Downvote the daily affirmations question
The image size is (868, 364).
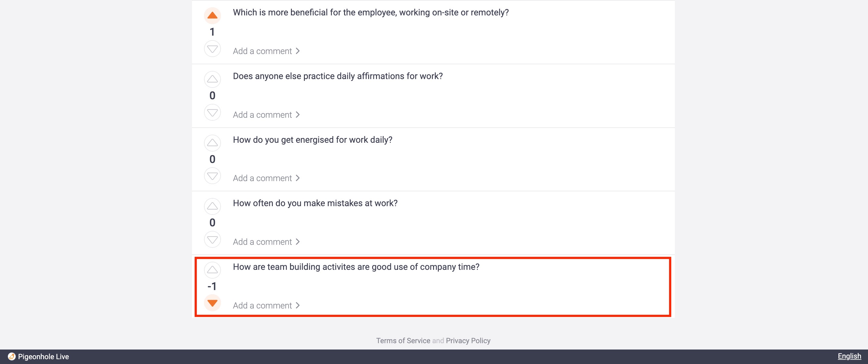(212, 112)
